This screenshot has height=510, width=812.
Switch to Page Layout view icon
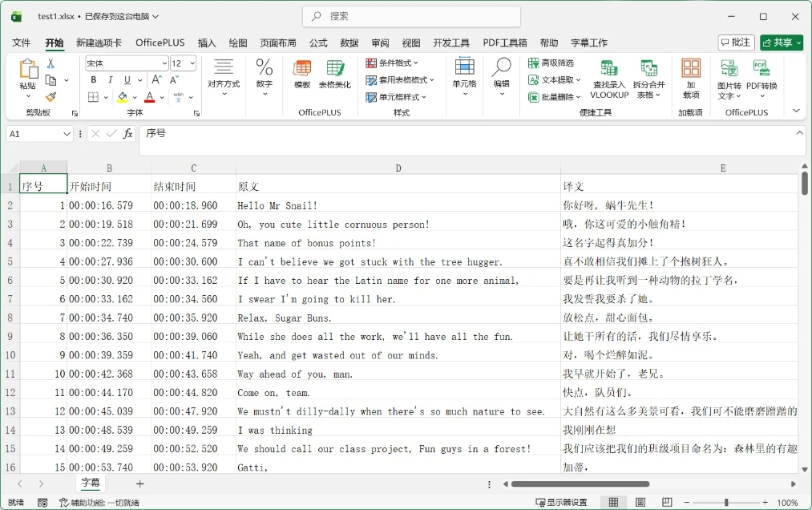tap(640, 502)
